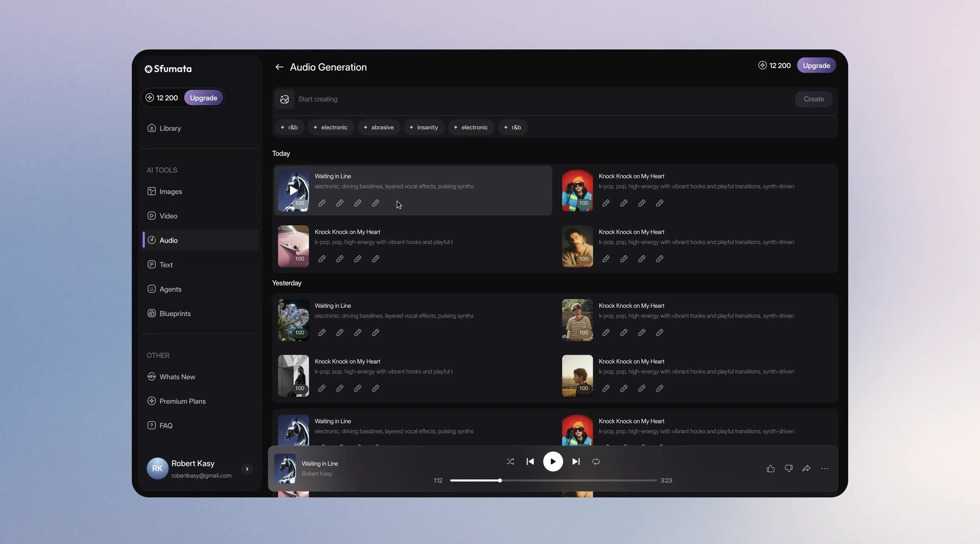980x544 pixels.
Task: Click the '3:23' track duration in player
Action: click(x=666, y=481)
